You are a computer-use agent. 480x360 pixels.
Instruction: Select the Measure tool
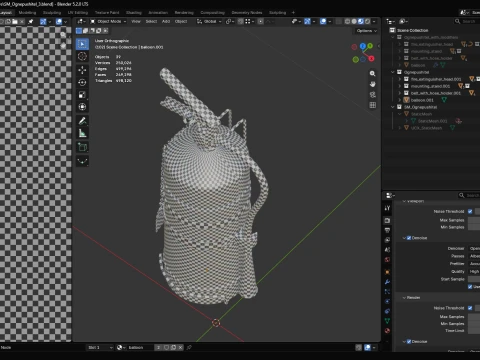tap(82, 133)
